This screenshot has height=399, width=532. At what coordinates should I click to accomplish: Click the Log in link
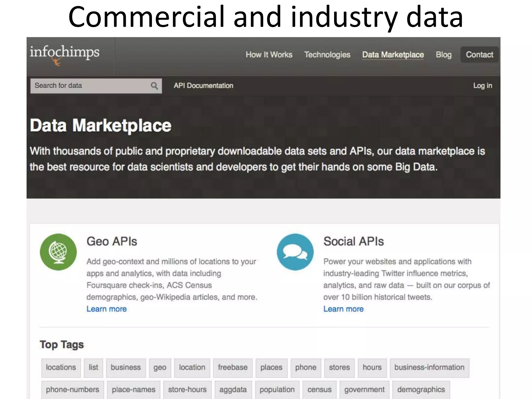coord(483,85)
